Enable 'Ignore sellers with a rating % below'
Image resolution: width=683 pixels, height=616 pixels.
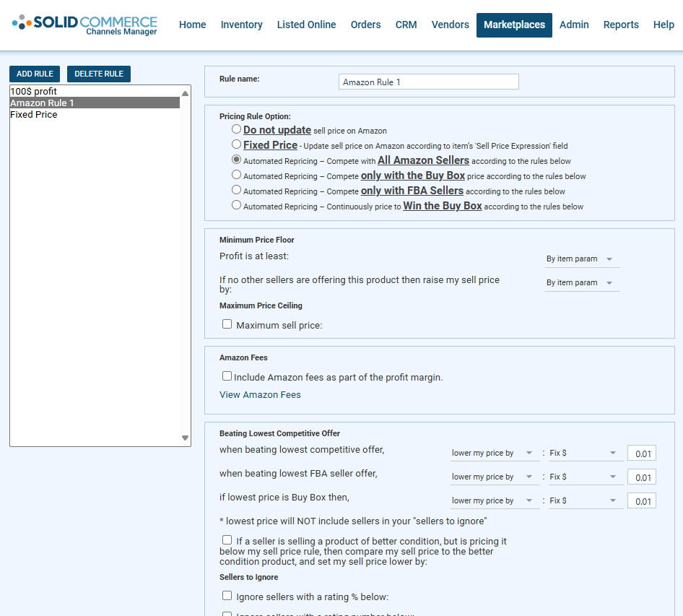click(227, 596)
